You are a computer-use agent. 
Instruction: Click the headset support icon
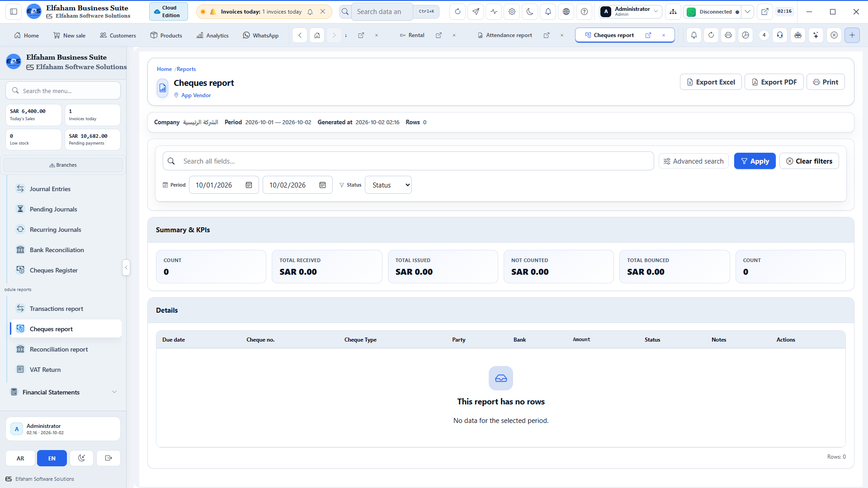[780, 35]
